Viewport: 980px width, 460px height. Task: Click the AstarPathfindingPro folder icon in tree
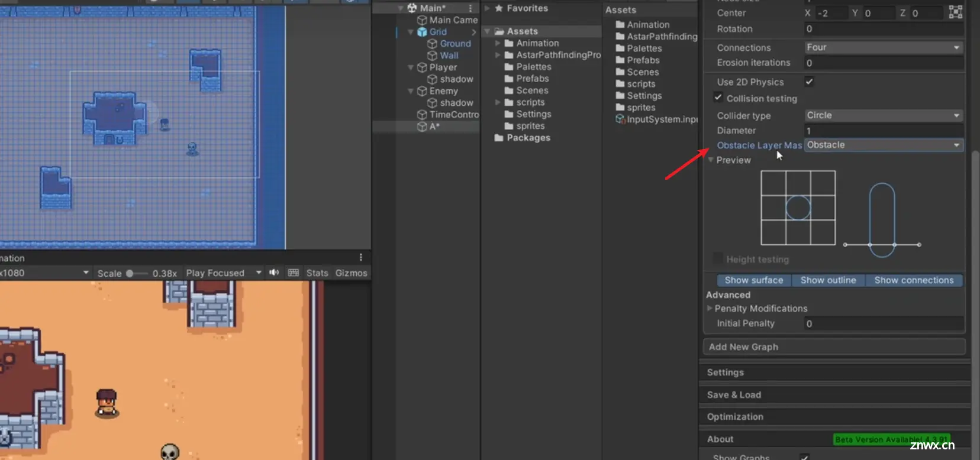click(509, 55)
